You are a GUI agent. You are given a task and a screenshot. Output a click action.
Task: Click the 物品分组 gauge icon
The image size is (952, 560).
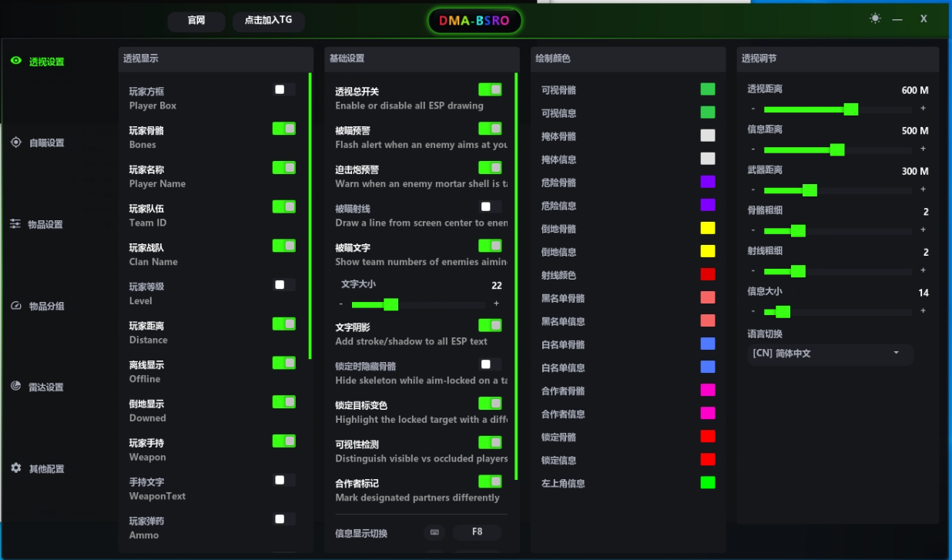pos(16,306)
